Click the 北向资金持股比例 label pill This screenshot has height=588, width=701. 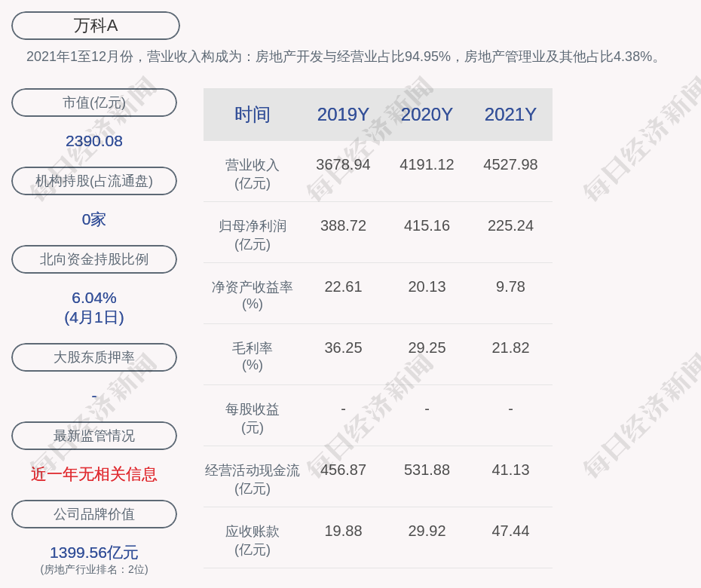[x=94, y=259]
